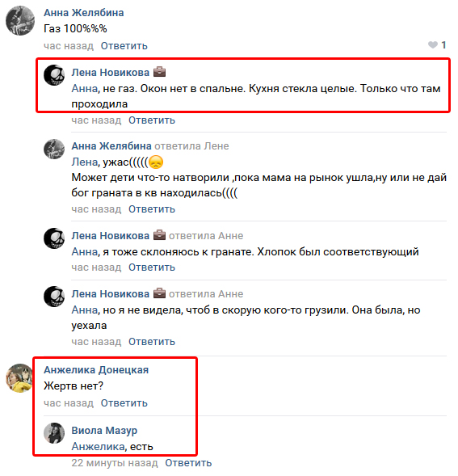Click 'Анжелика' mention in Виола Мазур's reply

[x=98, y=447]
